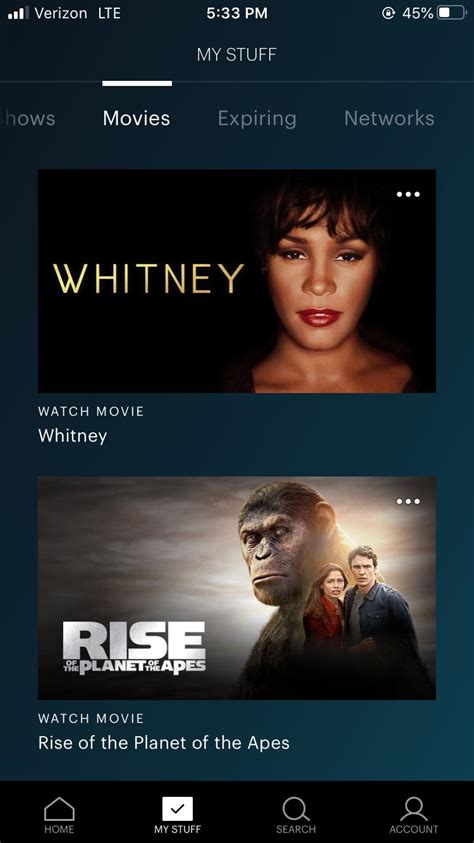Open Rise of the Planet of the Apes thumbnail
Image resolution: width=474 pixels, height=843 pixels.
coord(236,588)
